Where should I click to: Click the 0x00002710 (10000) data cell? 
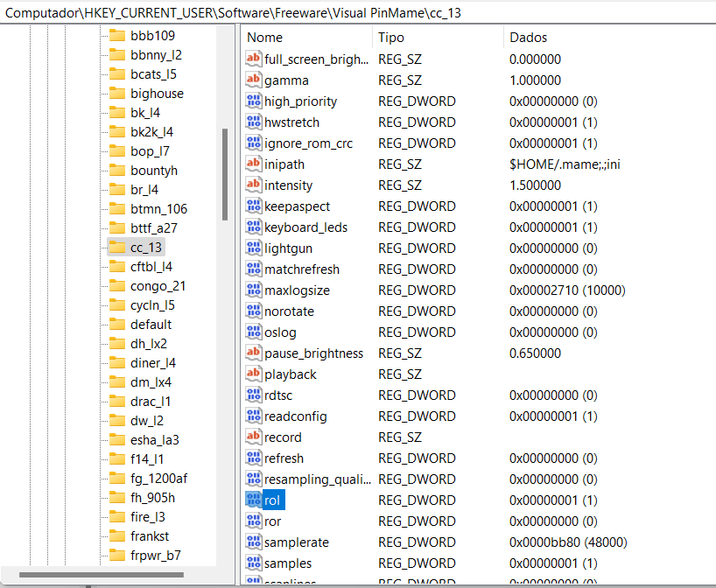click(567, 290)
